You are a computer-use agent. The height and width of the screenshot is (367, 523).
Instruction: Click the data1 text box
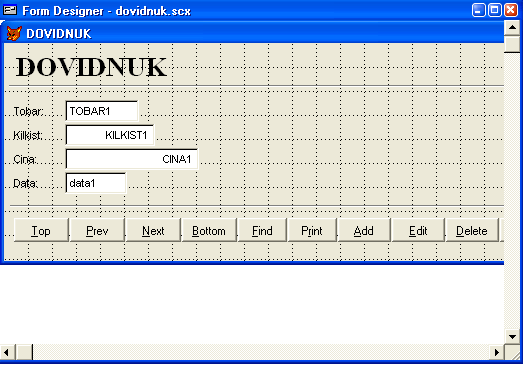pyautogui.click(x=96, y=183)
